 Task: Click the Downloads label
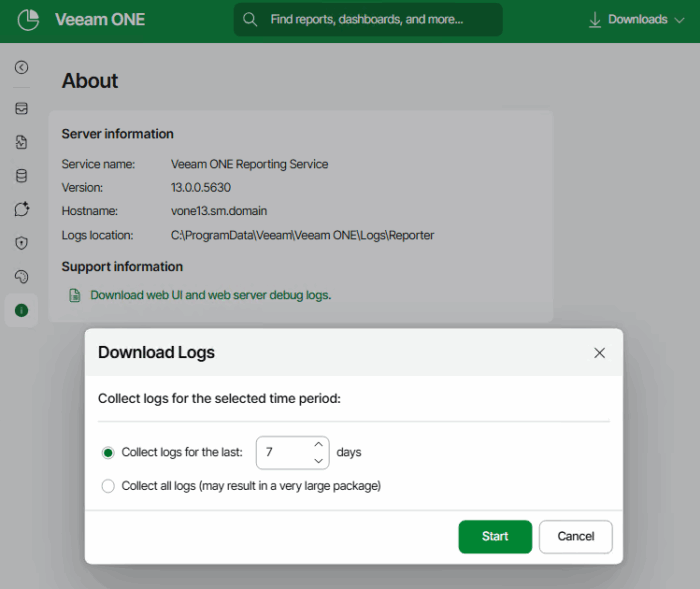(638, 20)
